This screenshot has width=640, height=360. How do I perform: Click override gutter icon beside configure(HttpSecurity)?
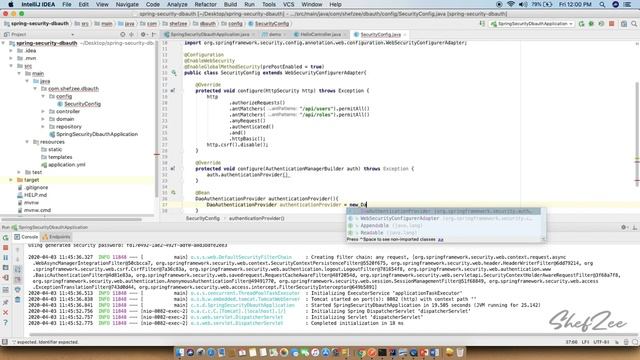point(173,91)
